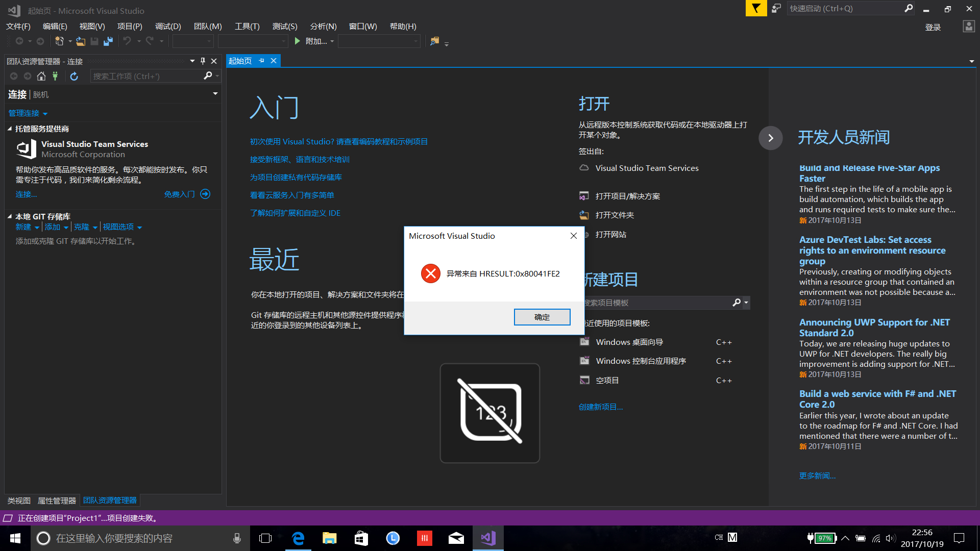The width and height of the screenshot is (980, 551).
Task: Toggle the pin on the 起始页 tab
Action: 262,61
